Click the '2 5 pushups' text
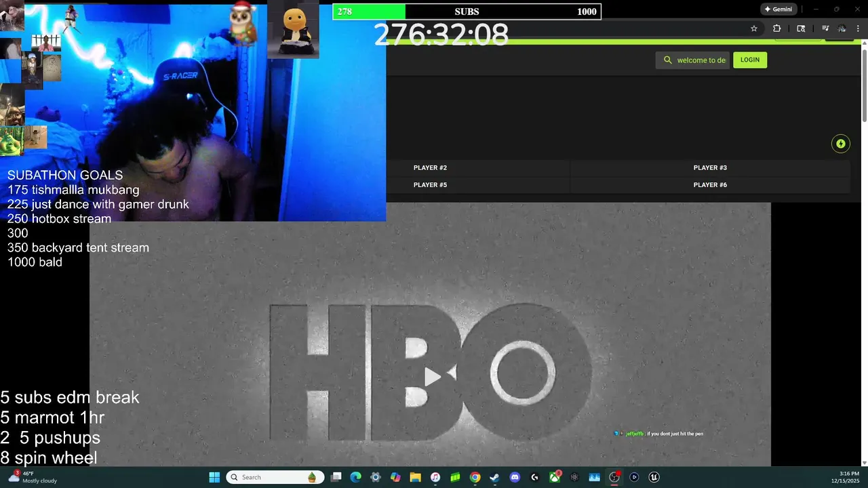The image size is (868, 488). coord(50,438)
